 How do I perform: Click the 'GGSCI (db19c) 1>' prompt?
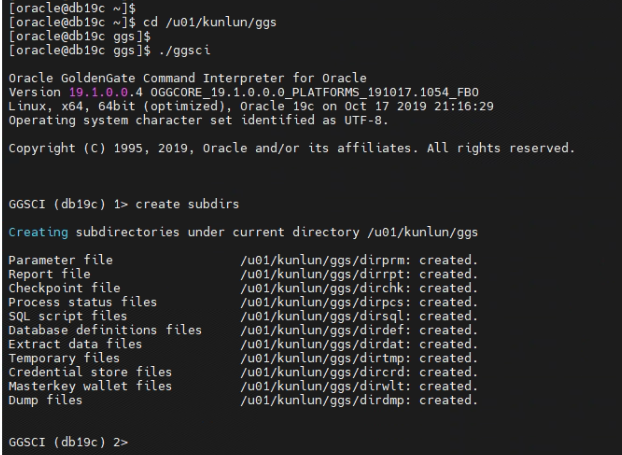(68, 204)
